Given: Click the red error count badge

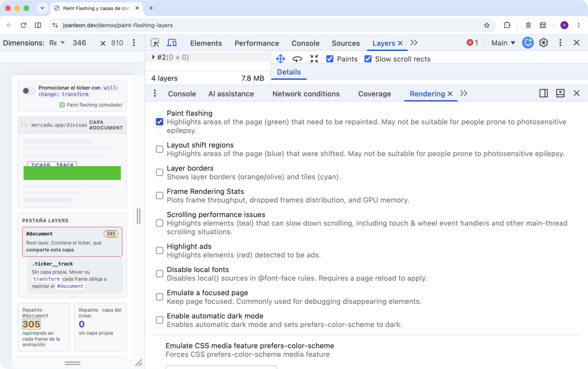Looking at the screenshot, I should tap(473, 43).
